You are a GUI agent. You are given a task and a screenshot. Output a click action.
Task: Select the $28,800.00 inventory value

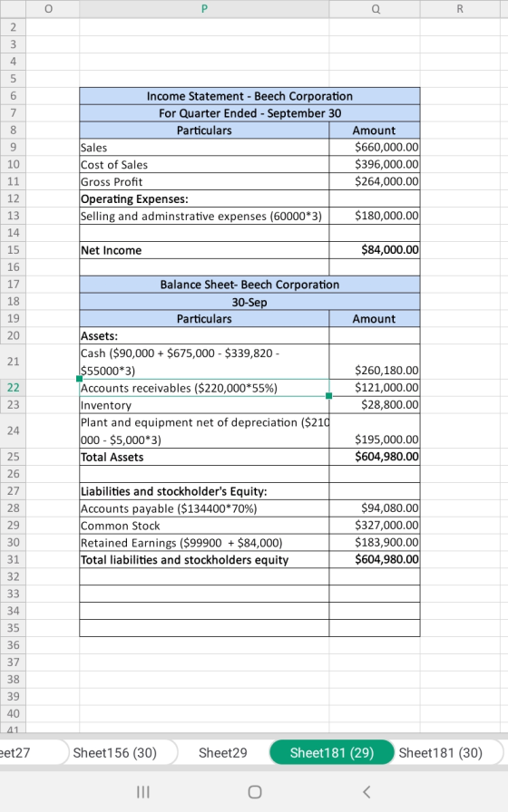pos(375,405)
